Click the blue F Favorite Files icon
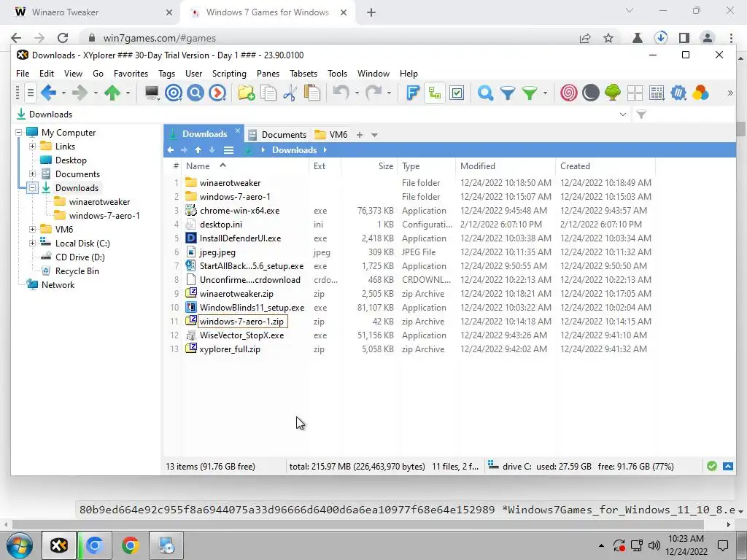This screenshot has height=560, width=747. (413, 93)
